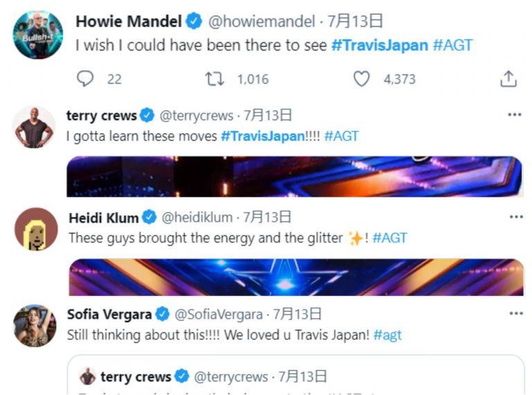
Task: Open the media image in terry crews' tweet
Action: (295, 176)
